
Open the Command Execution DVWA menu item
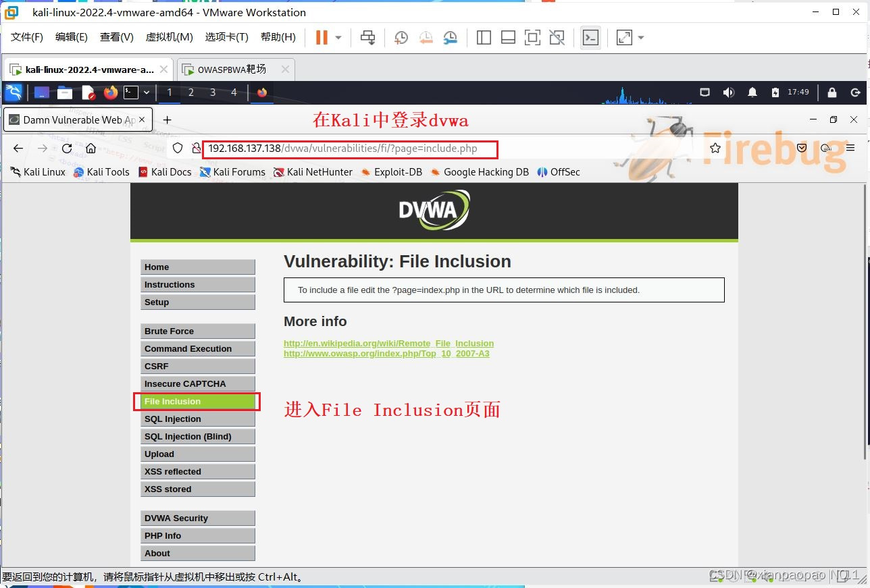198,349
